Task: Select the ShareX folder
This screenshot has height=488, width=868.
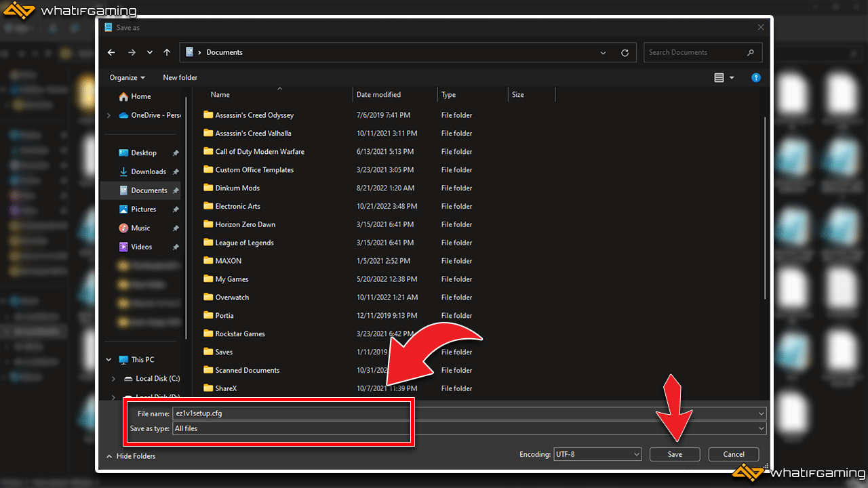Action: click(226, 389)
